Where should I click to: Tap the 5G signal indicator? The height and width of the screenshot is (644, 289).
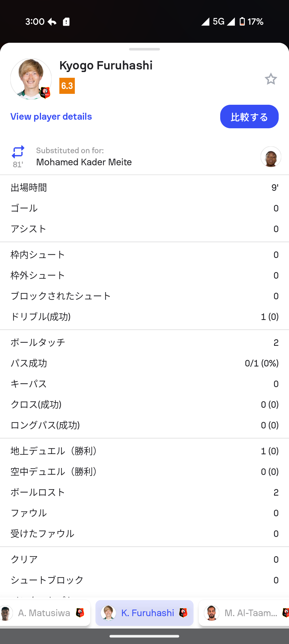(218, 22)
